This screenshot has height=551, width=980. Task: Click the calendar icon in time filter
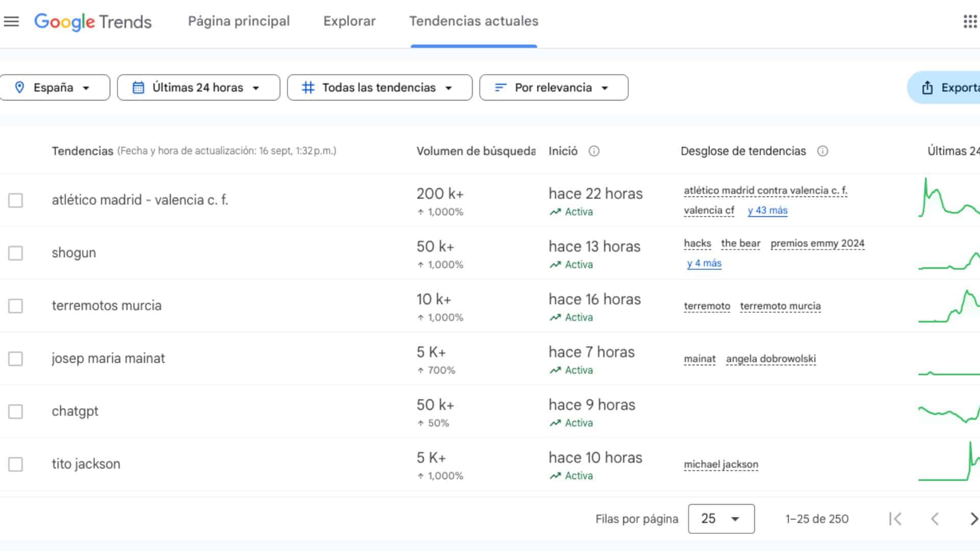pyautogui.click(x=138, y=88)
